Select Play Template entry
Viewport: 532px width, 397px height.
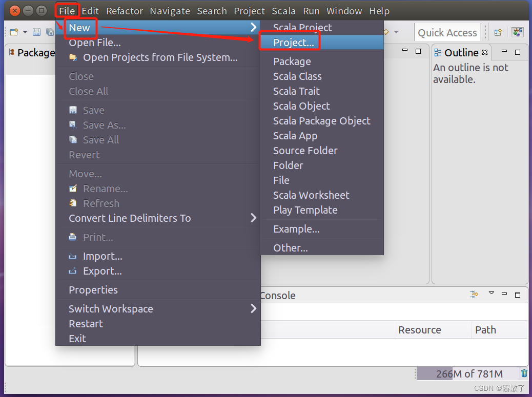(322, 210)
